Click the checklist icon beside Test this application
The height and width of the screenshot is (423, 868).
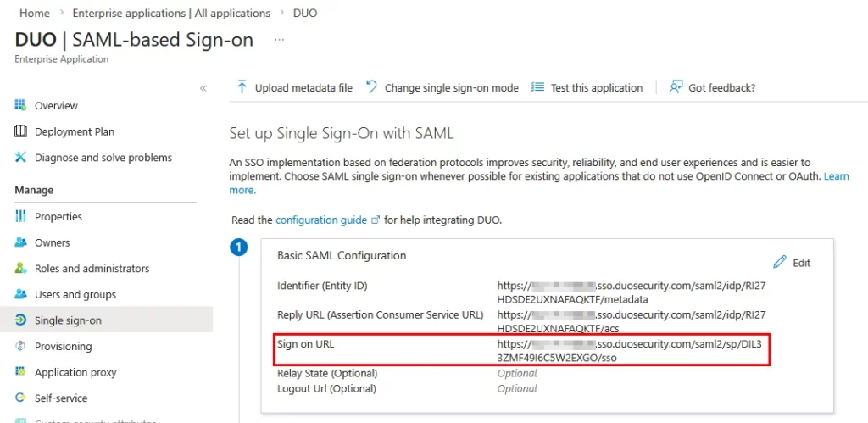[x=537, y=87]
